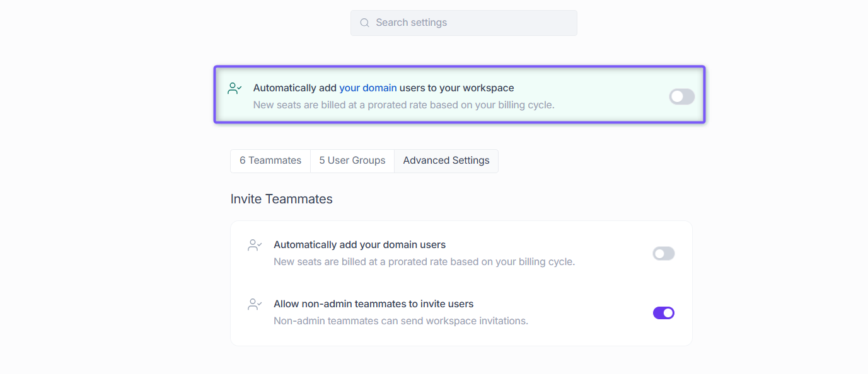This screenshot has width=868, height=374.
Task: Click the magnifier icon in the search bar
Action: (364, 23)
